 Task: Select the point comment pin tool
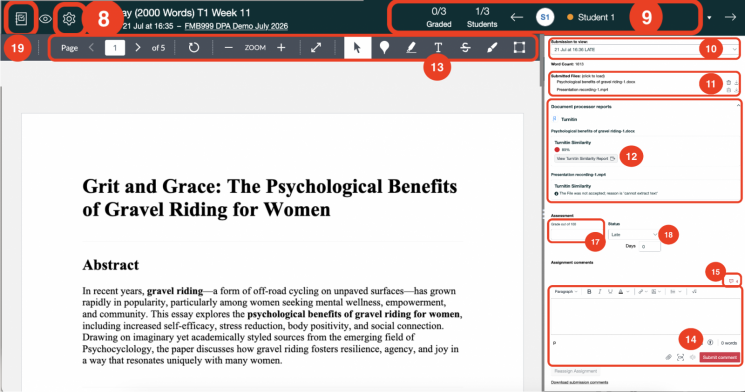pos(384,48)
